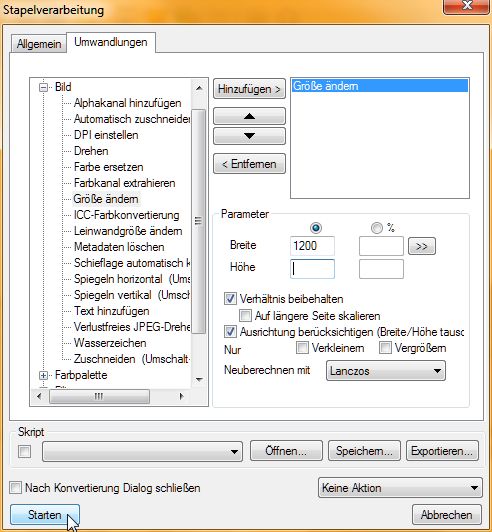Click the Exportieren... button

click(442, 451)
